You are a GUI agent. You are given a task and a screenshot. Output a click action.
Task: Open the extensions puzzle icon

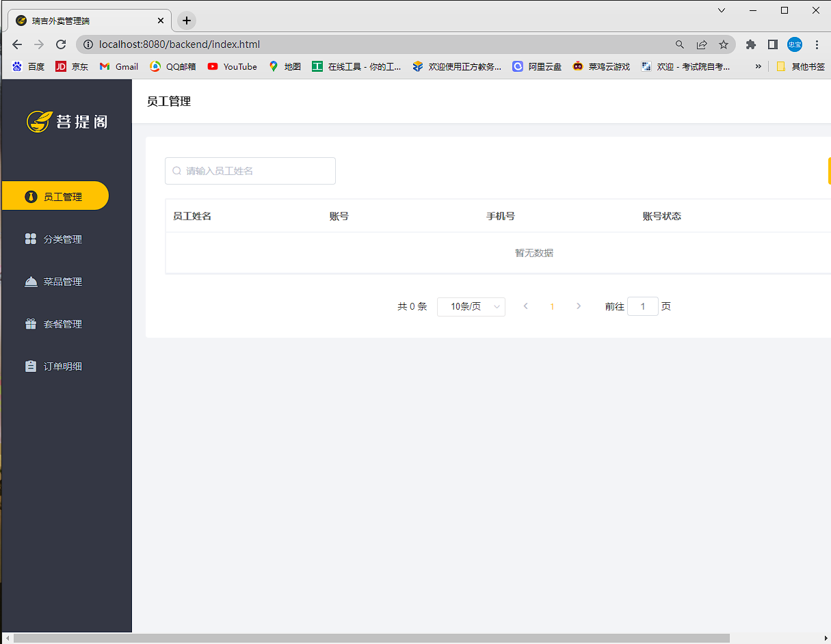click(751, 44)
